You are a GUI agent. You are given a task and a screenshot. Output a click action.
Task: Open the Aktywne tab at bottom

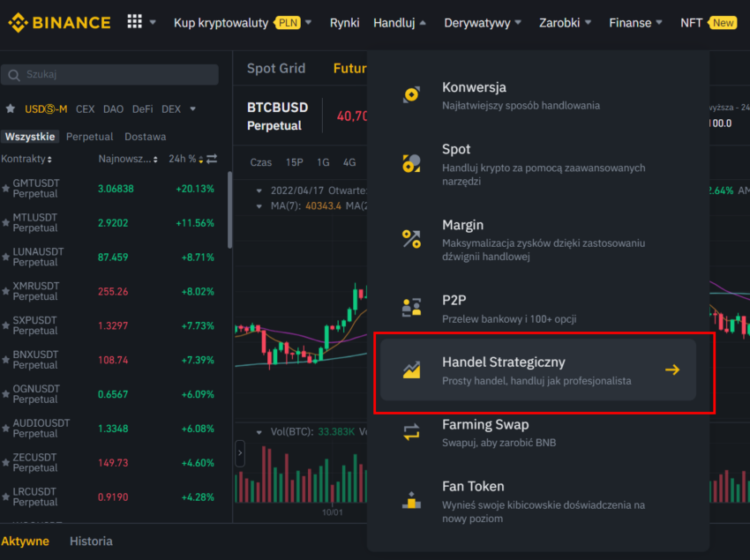click(x=25, y=541)
